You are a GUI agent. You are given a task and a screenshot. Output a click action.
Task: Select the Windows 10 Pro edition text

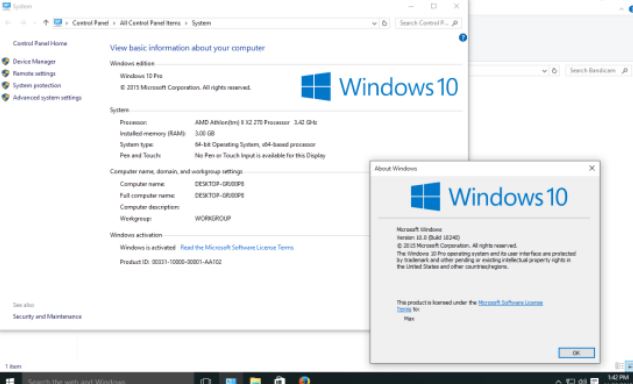pyautogui.click(x=141, y=76)
